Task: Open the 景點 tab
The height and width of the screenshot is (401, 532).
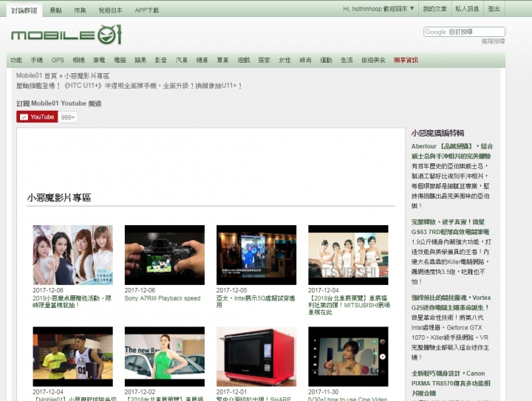Action: [x=55, y=10]
